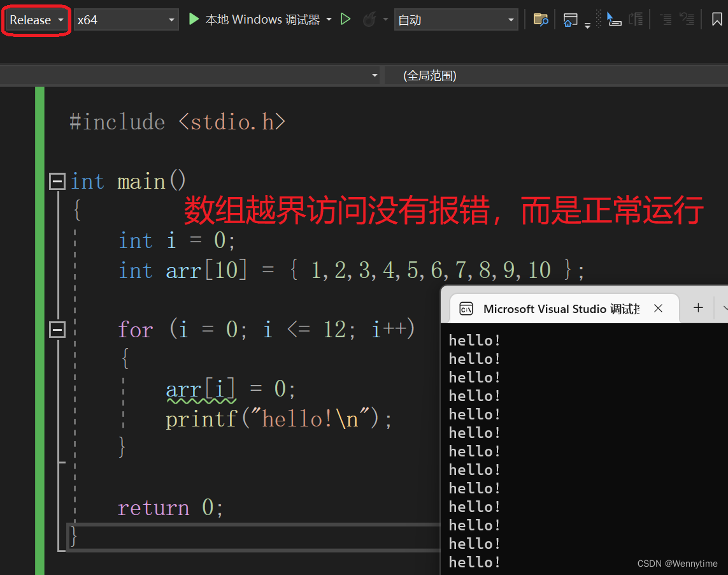Collapse the main() function block

pos(57,181)
